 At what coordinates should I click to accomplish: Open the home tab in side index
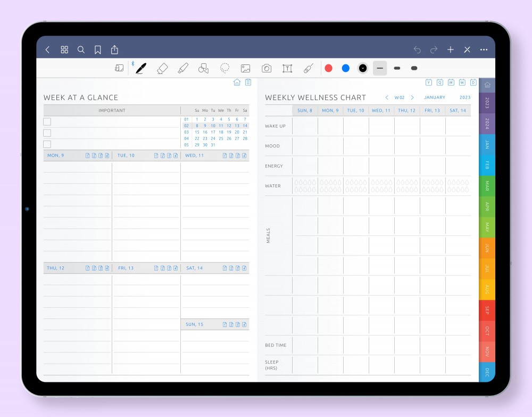[487, 85]
